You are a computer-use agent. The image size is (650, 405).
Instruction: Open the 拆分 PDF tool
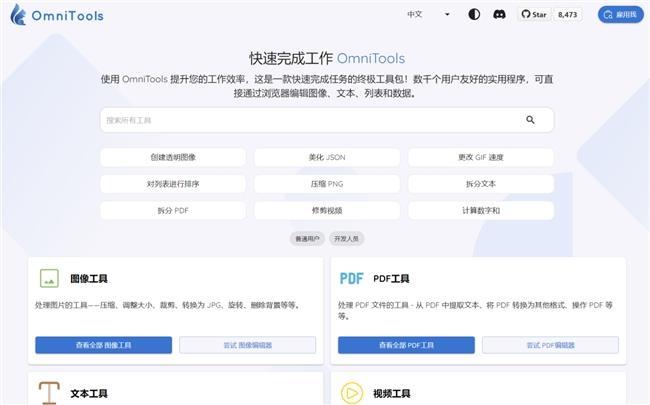point(173,211)
